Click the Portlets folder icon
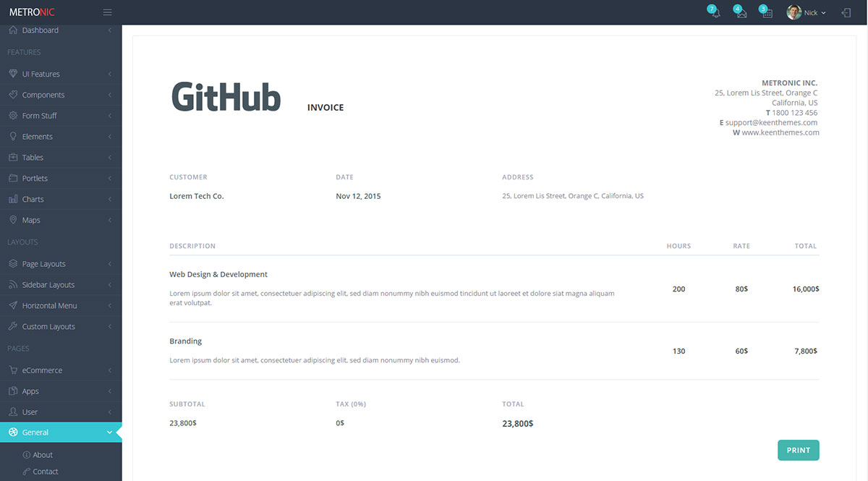 tap(13, 178)
